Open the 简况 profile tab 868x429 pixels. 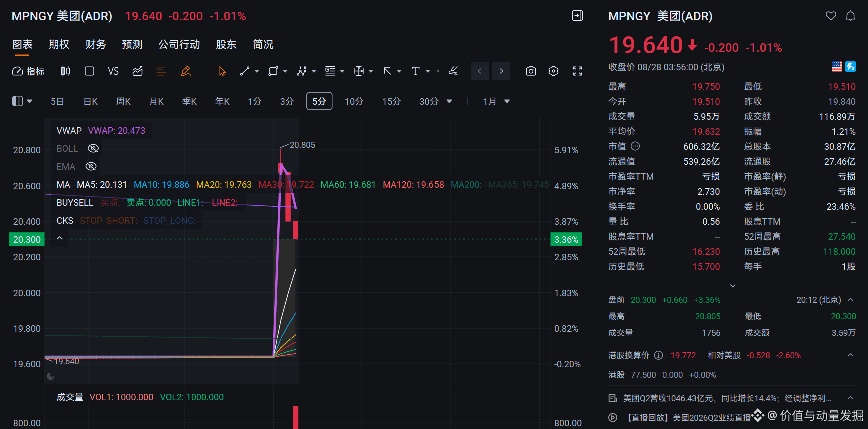[263, 44]
